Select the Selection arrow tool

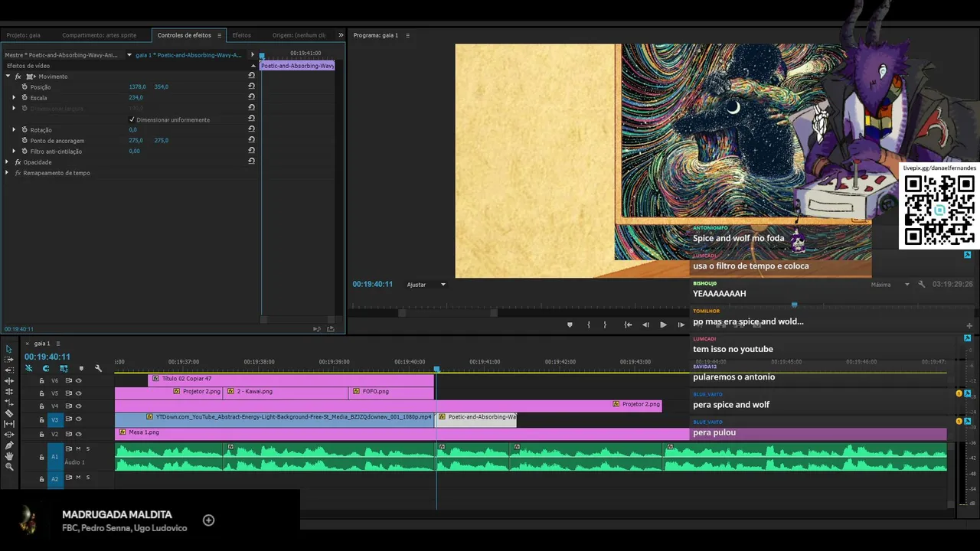(9, 348)
